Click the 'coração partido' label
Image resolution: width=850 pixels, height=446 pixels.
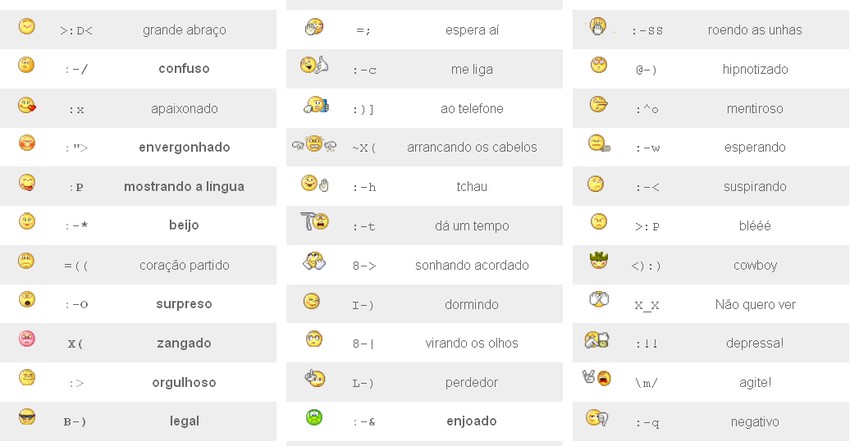coord(184,265)
